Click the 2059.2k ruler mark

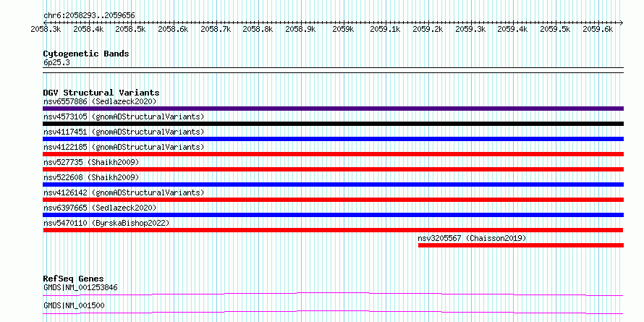point(428,29)
